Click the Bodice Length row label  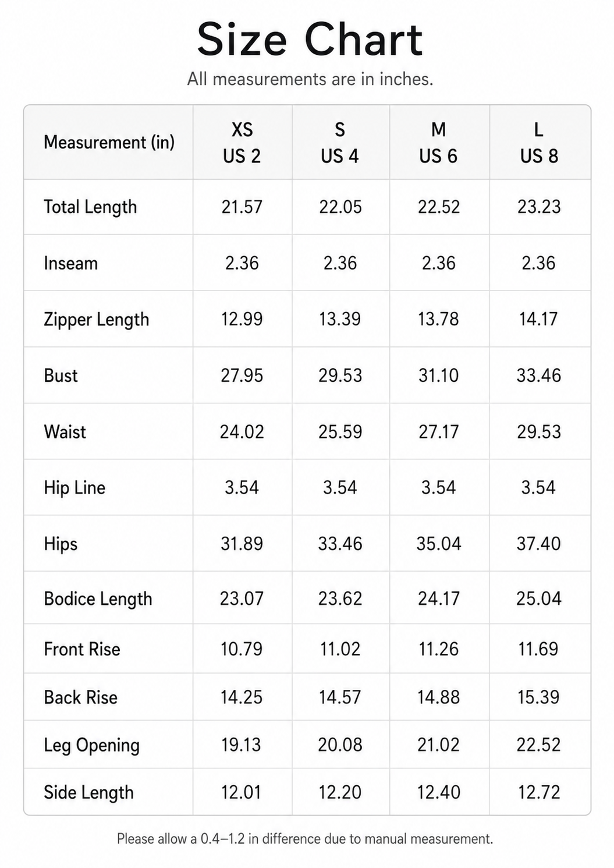(98, 599)
